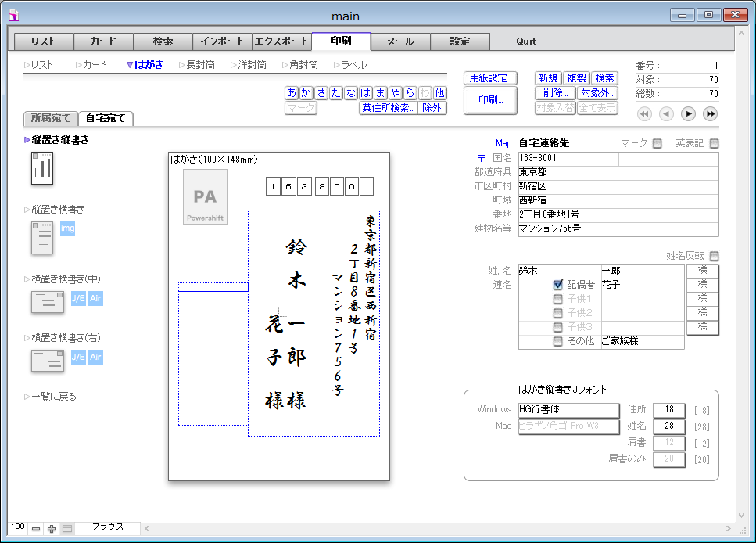Tick the 姓名反転 checkbox
Viewport: 756px width, 543px height.
pyautogui.click(x=714, y=256)
